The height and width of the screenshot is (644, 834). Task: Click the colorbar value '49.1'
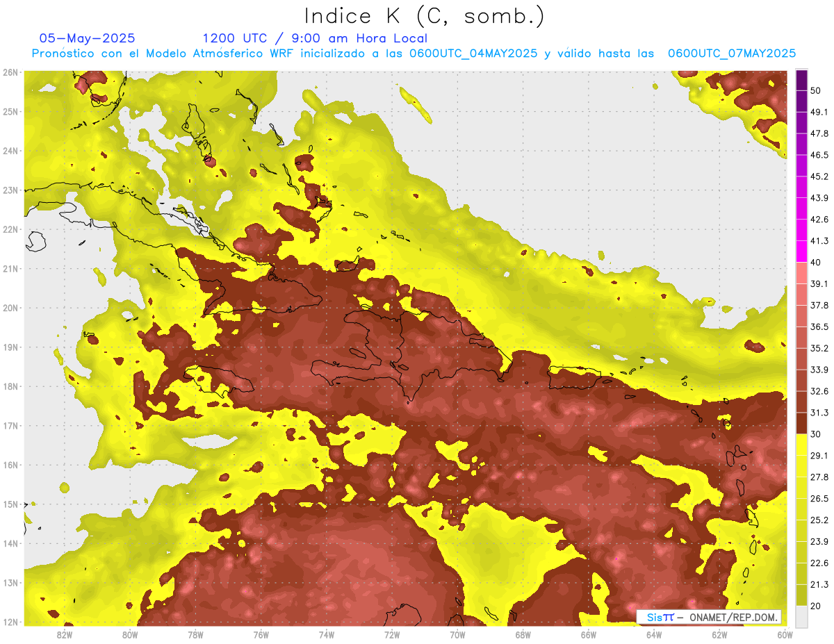(x=819, y=112)
